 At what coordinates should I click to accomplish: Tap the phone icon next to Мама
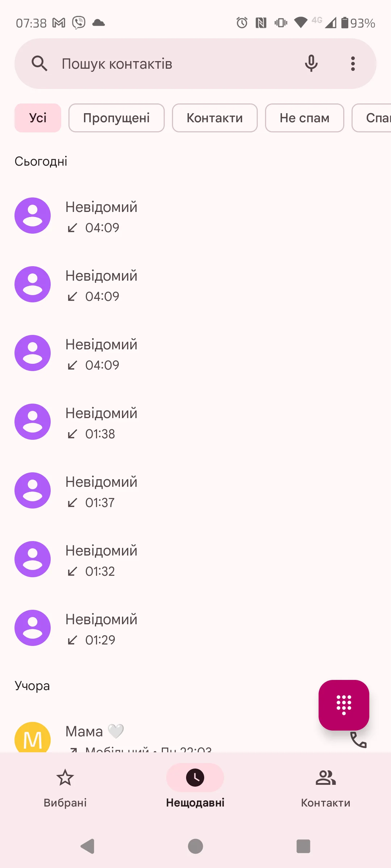click(x=358, y=740)
